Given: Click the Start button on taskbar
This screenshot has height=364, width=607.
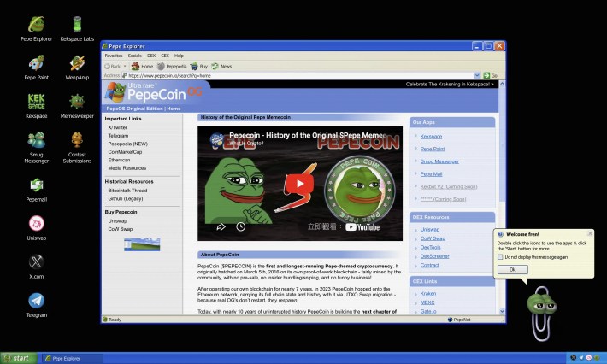Looking at the screenshot, I should [x=19, y=357].
